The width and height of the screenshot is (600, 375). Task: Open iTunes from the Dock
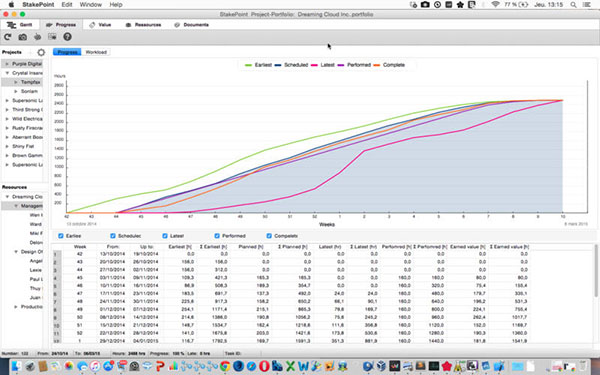click(x=95, y=366)
